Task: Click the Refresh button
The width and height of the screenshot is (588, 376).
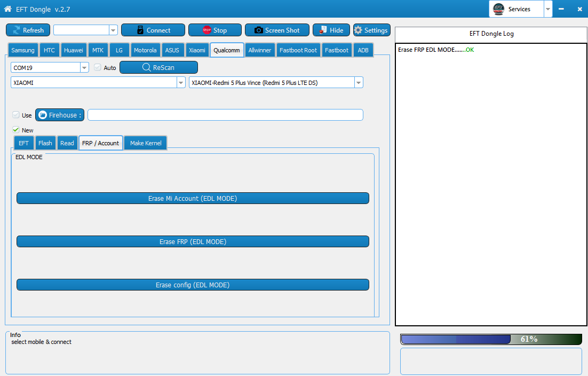Action: pos(28,30)
